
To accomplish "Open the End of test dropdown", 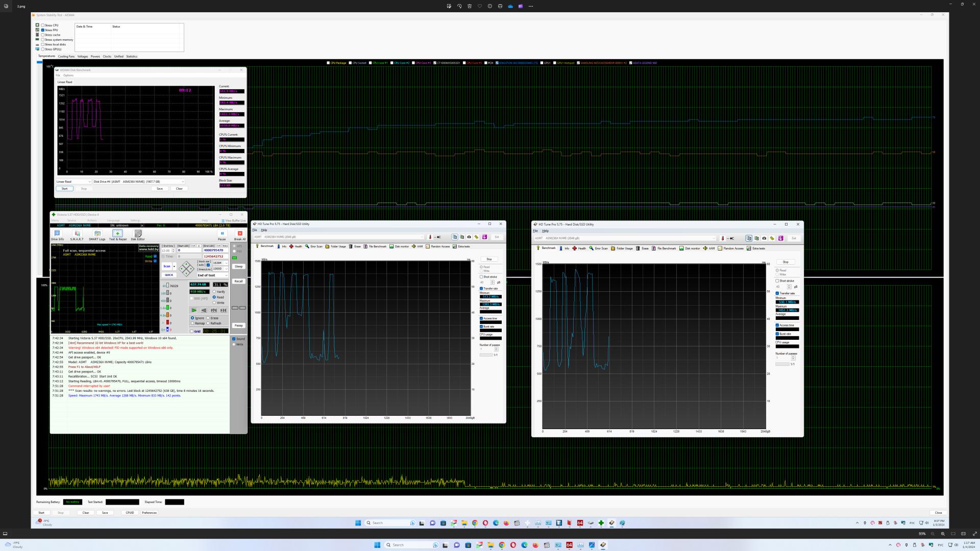I will [x=212, y=275].
